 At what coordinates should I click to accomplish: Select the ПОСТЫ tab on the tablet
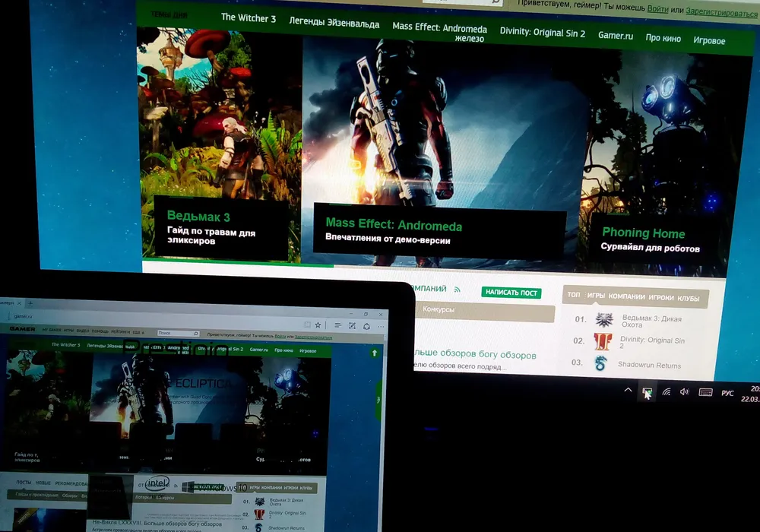click(24, 482)
